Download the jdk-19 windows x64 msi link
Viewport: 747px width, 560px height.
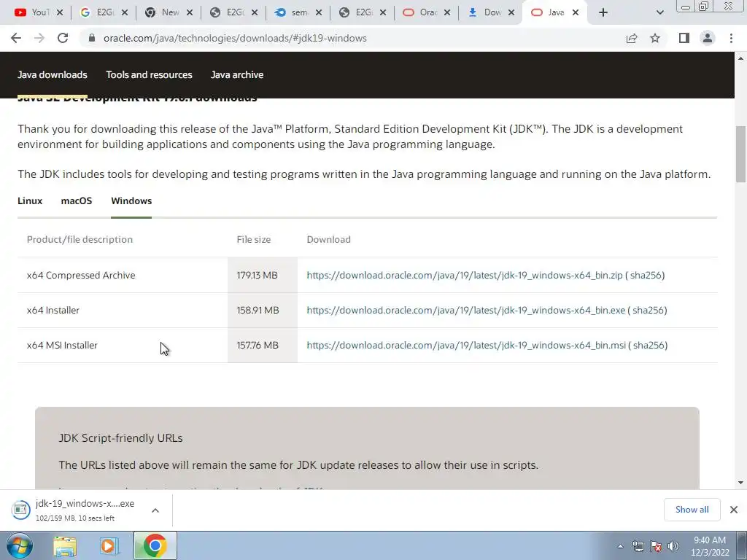(466, 345)
